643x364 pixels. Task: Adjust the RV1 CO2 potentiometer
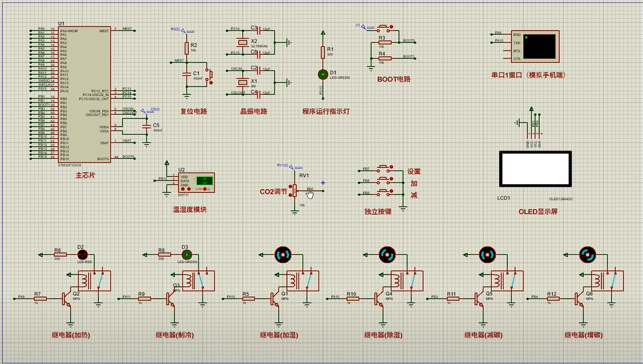point(295,189)
